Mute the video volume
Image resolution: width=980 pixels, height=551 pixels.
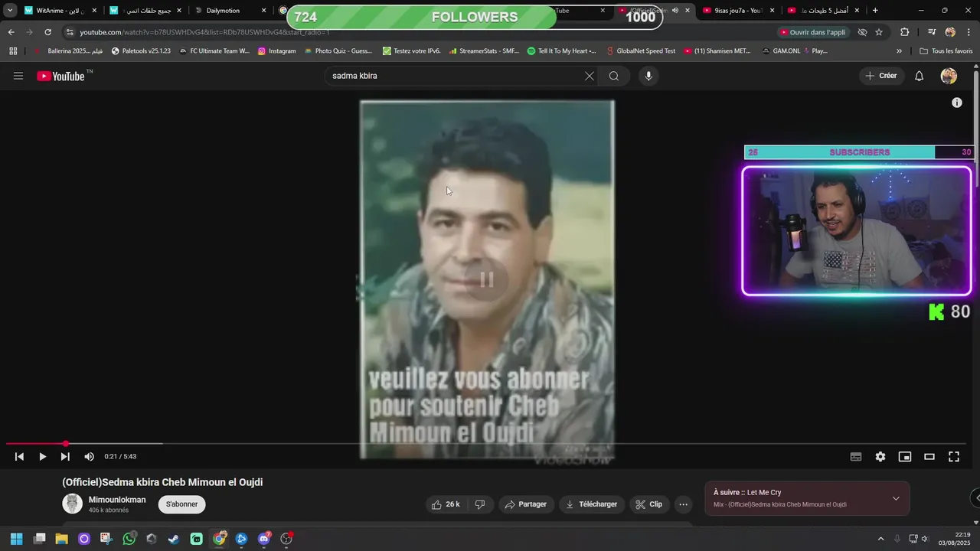click(x=89, y=457)
